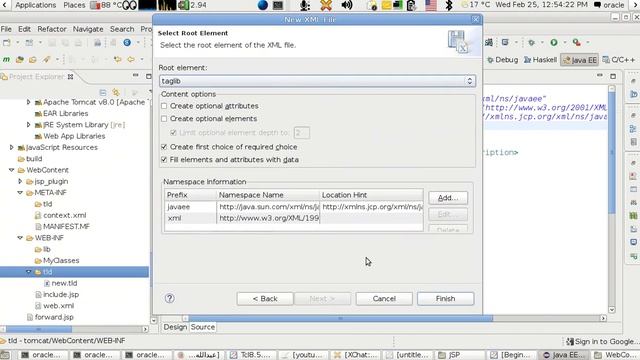Open the Edit menu
The height and width of the screenshot is (360, 640).
[24, 29]
